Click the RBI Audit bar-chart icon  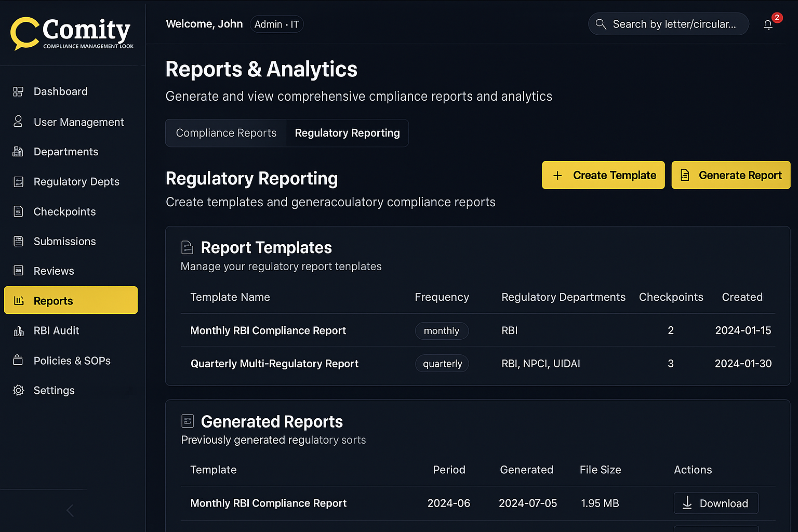(18, 331)
